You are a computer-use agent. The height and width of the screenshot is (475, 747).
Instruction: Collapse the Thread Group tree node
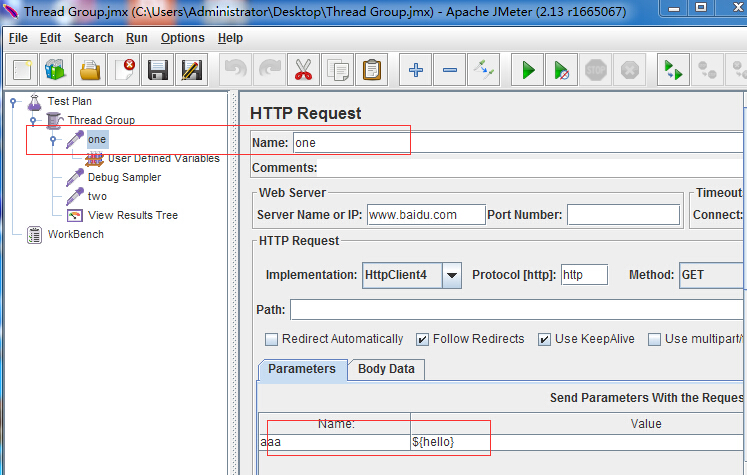coord(33,120)
